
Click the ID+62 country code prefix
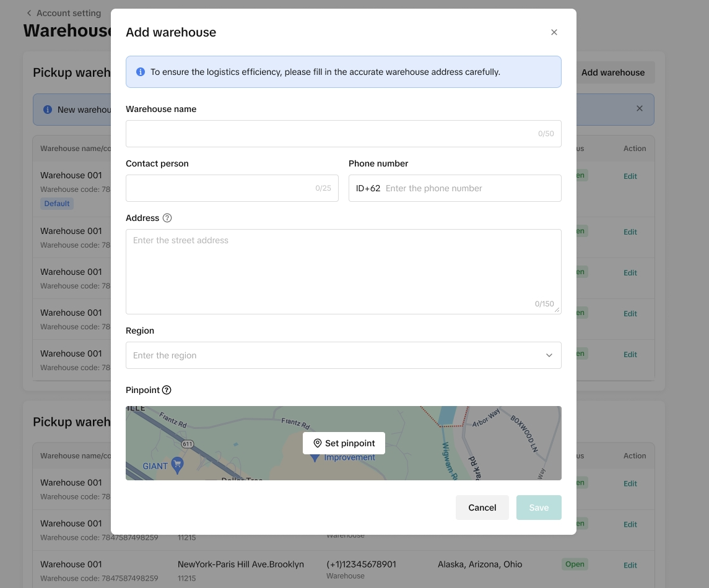coord(368,188)
